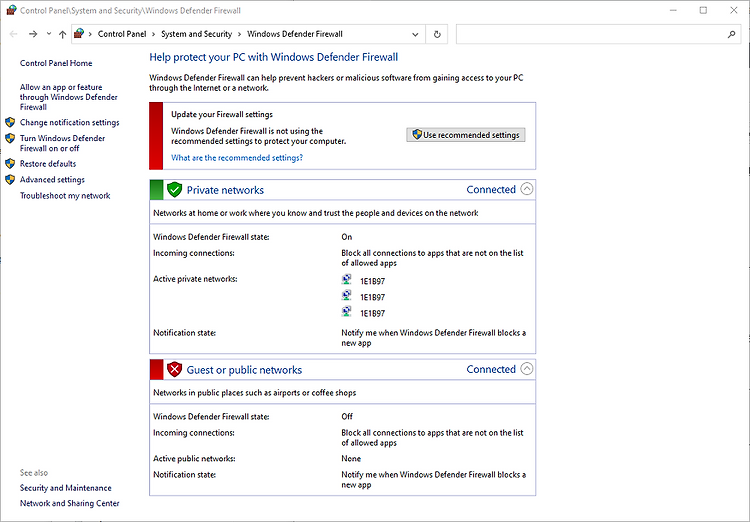Collapse the Guest or public networks chevron
The image size is (750, 522).
(527, 369)
